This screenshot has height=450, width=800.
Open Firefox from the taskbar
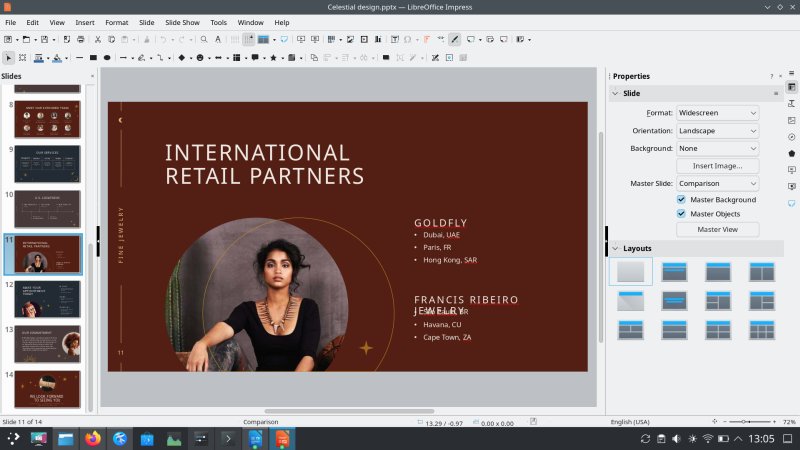pyautogui.click(x=93, y=438)
